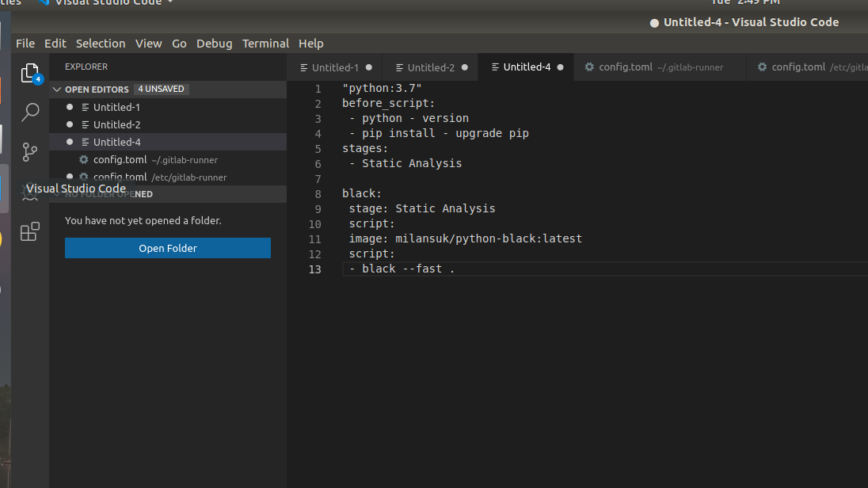Click the unsaved-count badge on the Explorer icon
This screenshot has height=488, width=868.
(x=39, y=79)
